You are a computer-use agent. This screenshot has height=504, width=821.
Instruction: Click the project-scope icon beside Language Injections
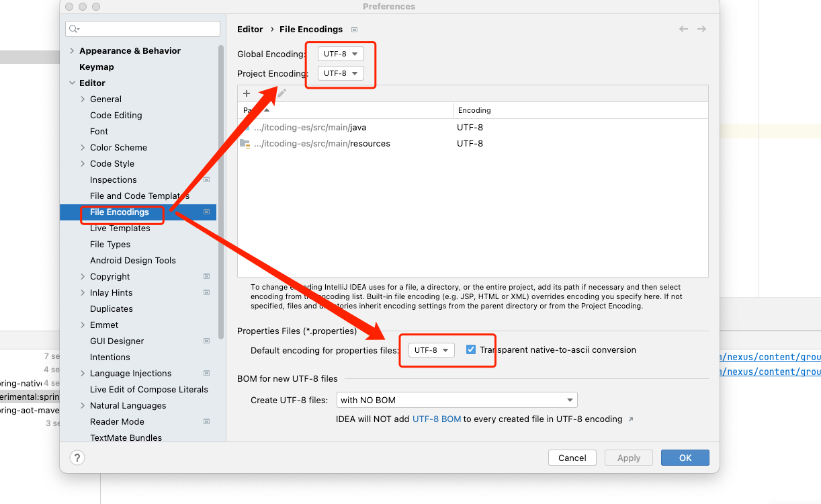(x=206, y=373)
